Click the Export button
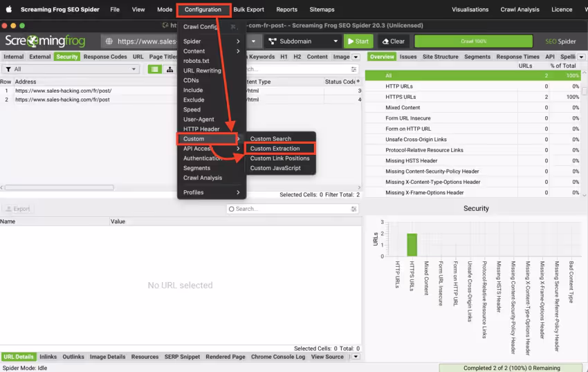This screenshot has width=588, height=372. coord(17,209)
